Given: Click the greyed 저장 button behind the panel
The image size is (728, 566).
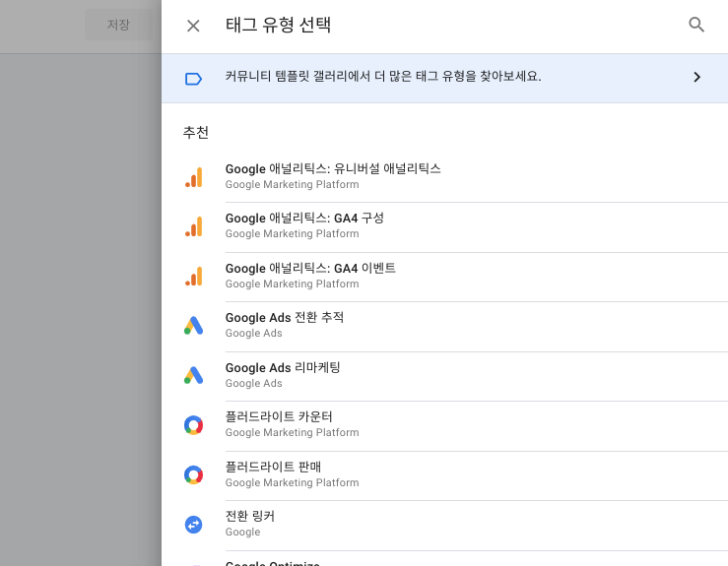Looking at the screenshot, I should (118, 25).
